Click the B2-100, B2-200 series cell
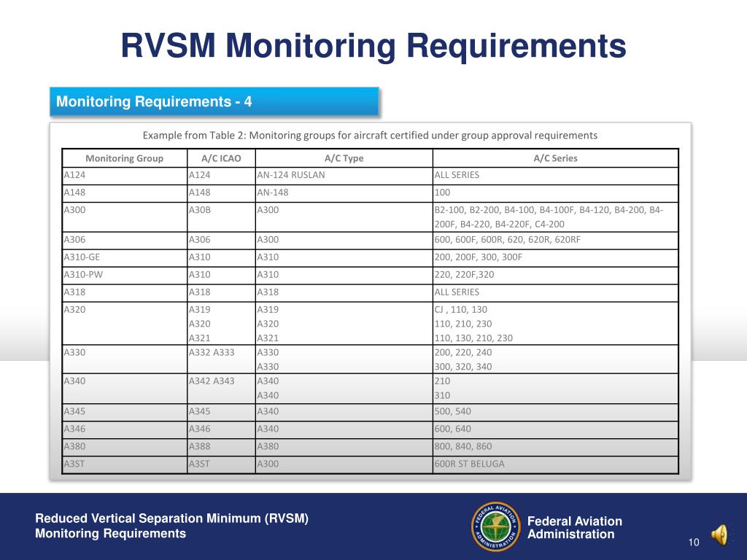Image resolution: width=747 pixels, height=560 pixels. 555,217
